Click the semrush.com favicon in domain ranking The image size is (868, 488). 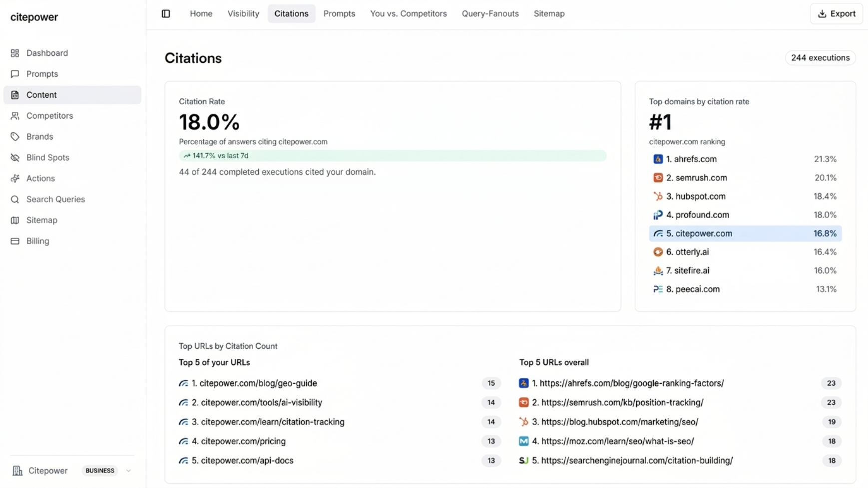point(658,178)
